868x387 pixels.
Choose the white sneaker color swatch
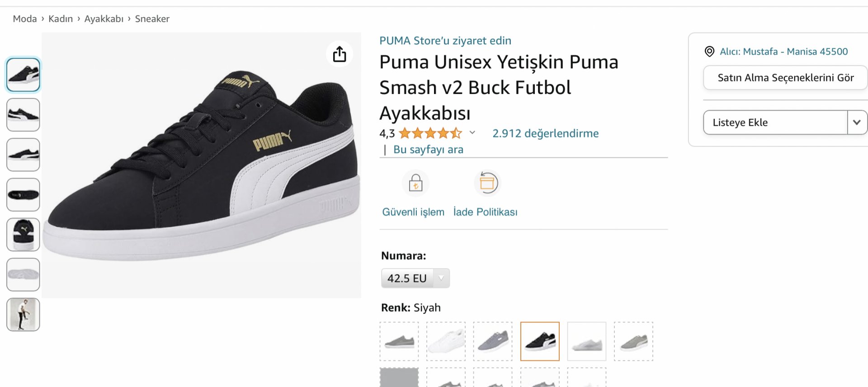pos(446,341)
